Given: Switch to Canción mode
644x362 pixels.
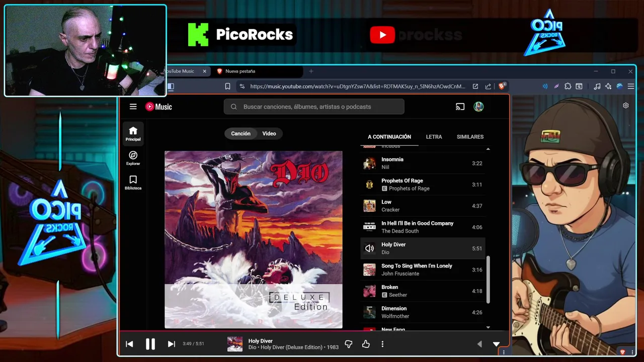Looking at the screenshot, I should 240,133.
